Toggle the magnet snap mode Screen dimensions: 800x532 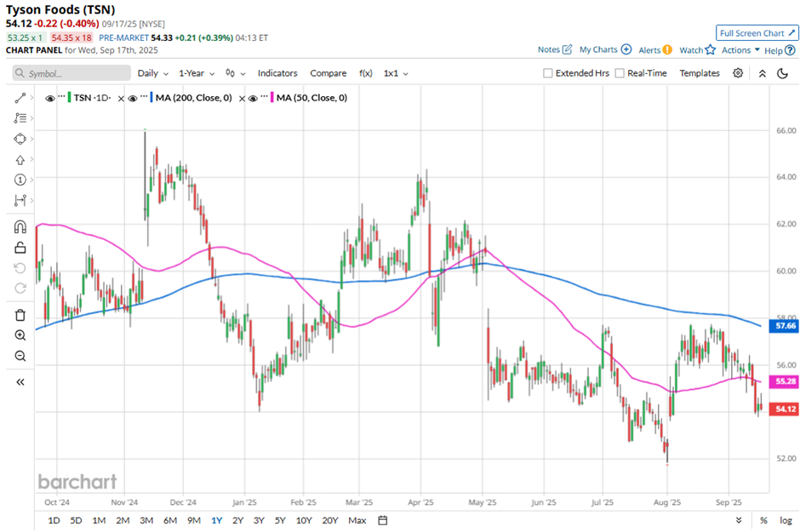pyautogui.click(x=20, y=227)
